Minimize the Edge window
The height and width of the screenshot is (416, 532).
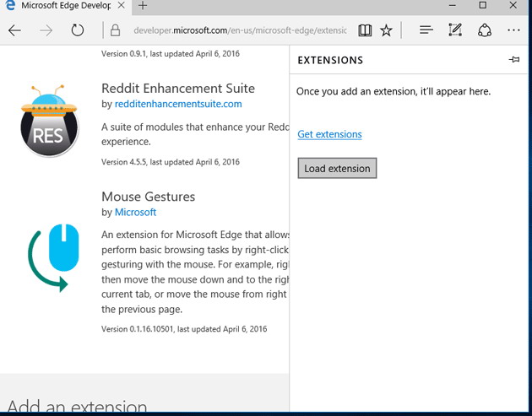(453, 5)
